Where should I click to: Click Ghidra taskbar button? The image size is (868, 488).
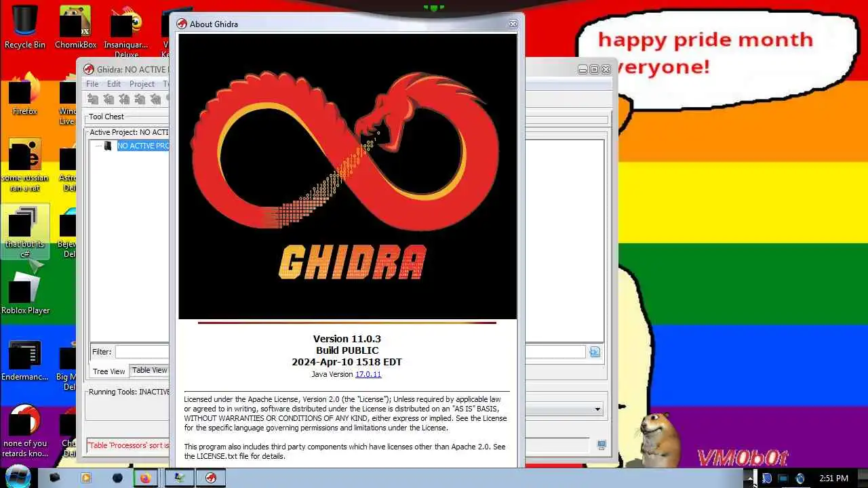(x=211, y=477)
